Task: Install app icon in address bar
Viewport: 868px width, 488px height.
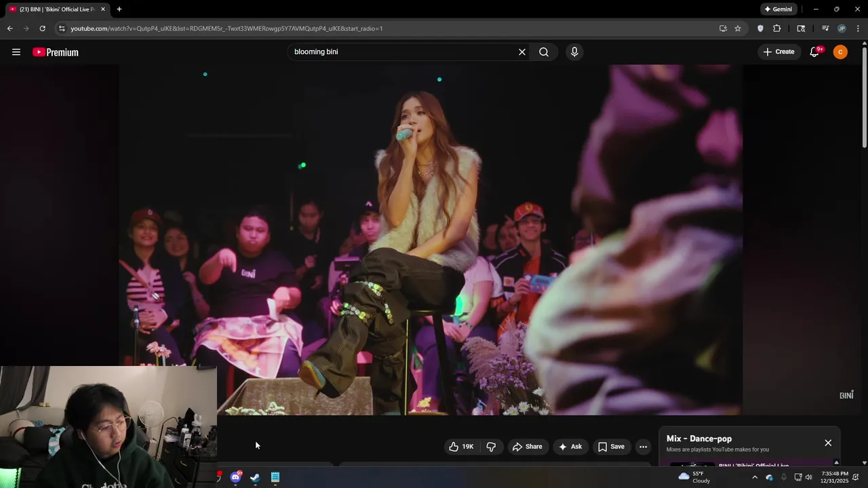Action: [x=723, y=28]
